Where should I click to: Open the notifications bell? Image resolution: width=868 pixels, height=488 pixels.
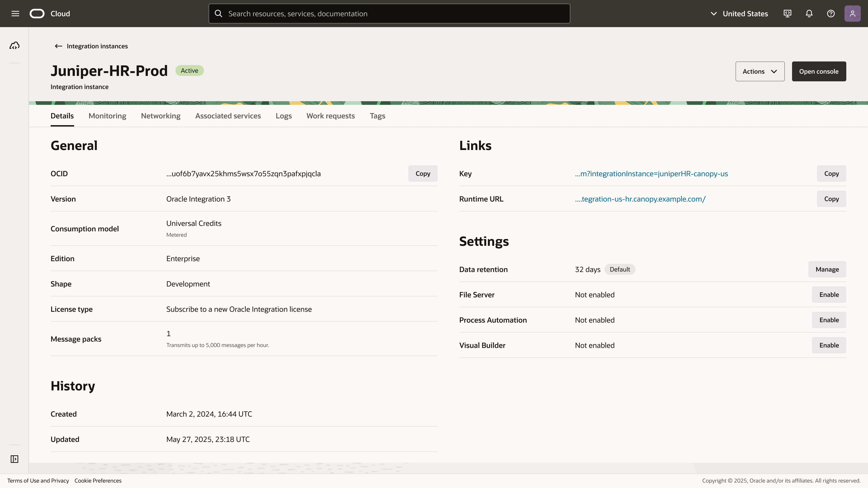(x=809, y=14)
